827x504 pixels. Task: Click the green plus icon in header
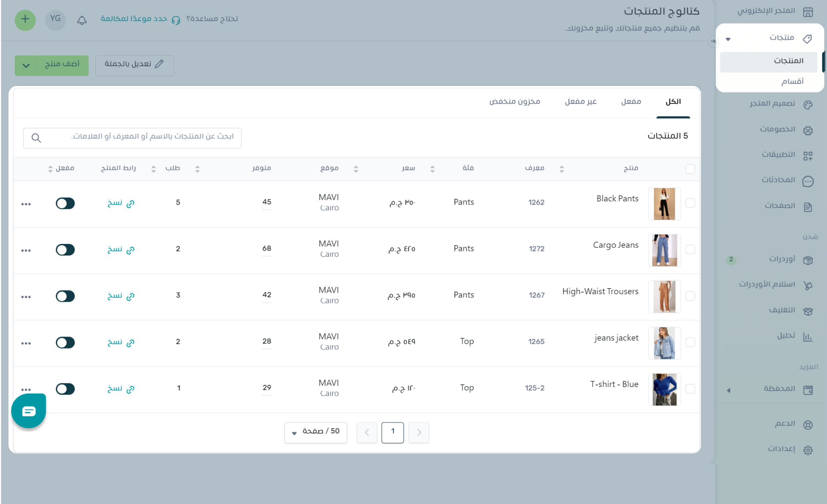click(25, 19)
